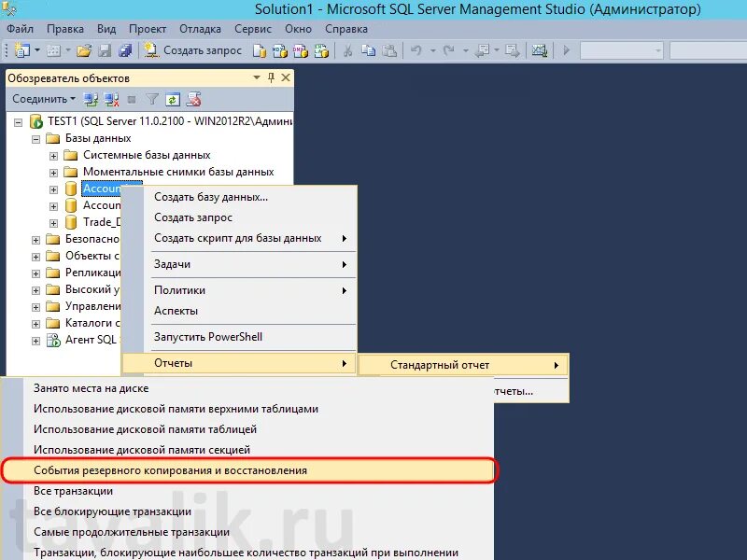This screenshot has width=747, height=560.
Task: Click the Start debugging play icon
Action: 566,50
